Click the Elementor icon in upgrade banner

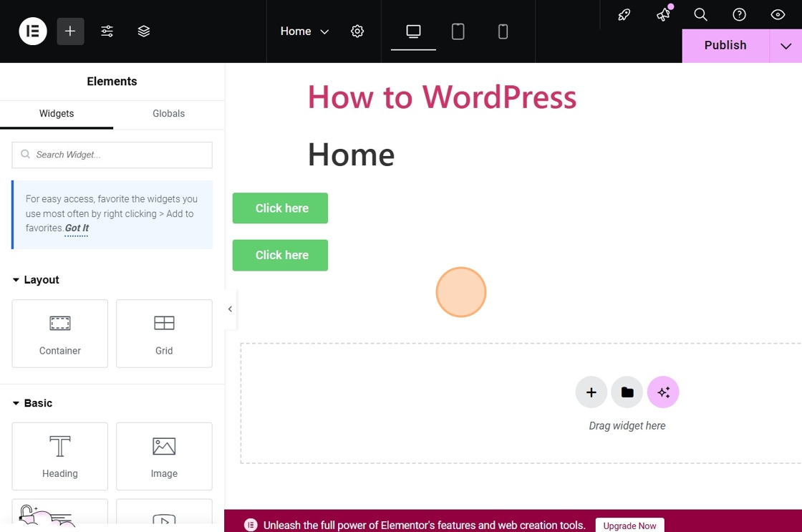(x=251, y=525)
